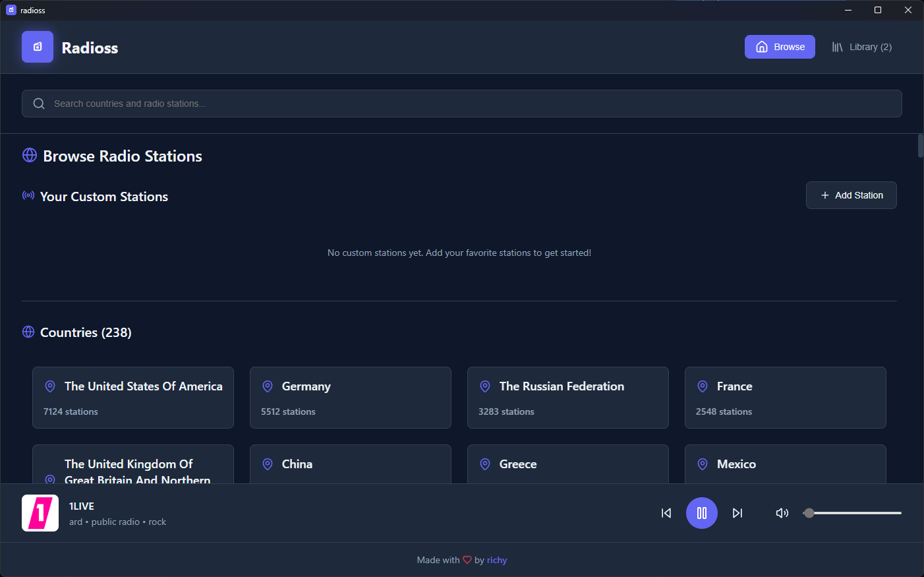Click the location pin on United States card
Screen dimensions: 924x577
pos(50,386)
